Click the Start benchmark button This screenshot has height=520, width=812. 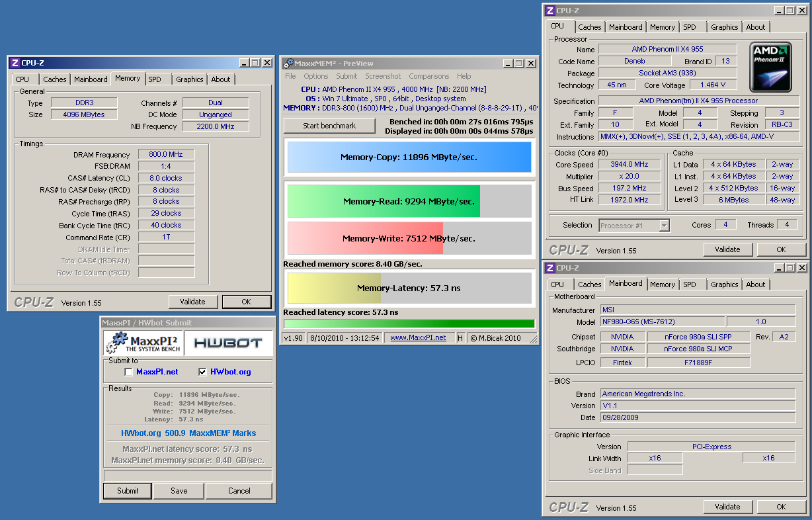click(x=329, y=126)
